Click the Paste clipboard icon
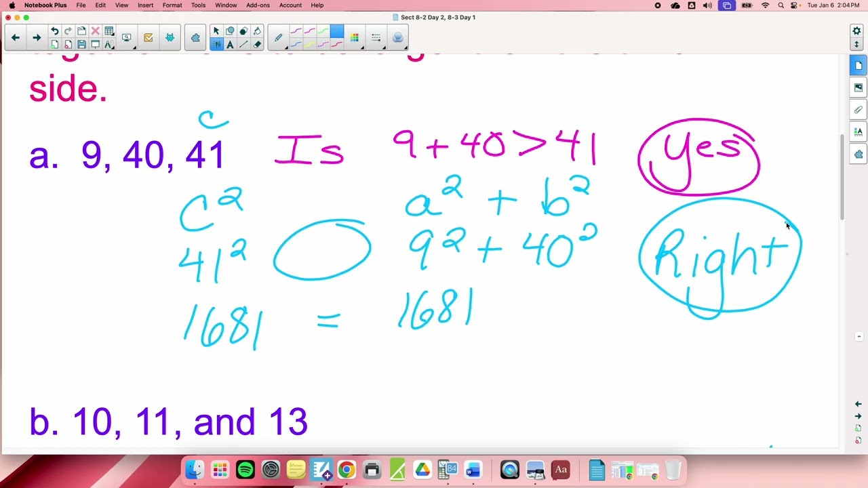This screenshot has width=868, height=488. point(81,30)
